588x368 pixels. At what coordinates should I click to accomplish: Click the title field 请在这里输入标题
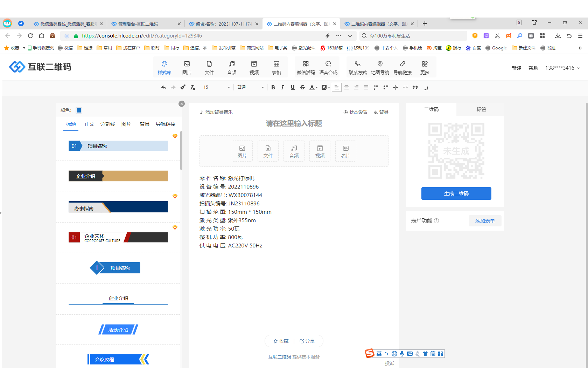point(294,123)
